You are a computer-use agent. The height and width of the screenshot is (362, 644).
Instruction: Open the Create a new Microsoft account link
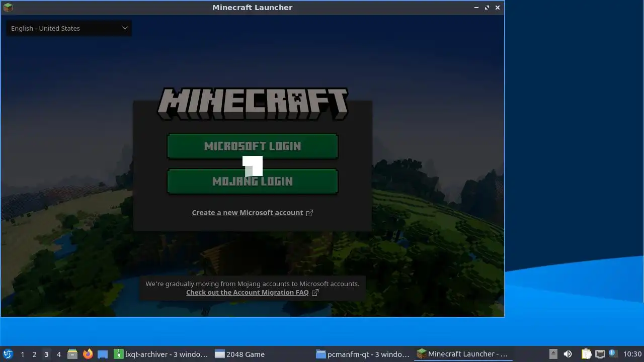247,213
